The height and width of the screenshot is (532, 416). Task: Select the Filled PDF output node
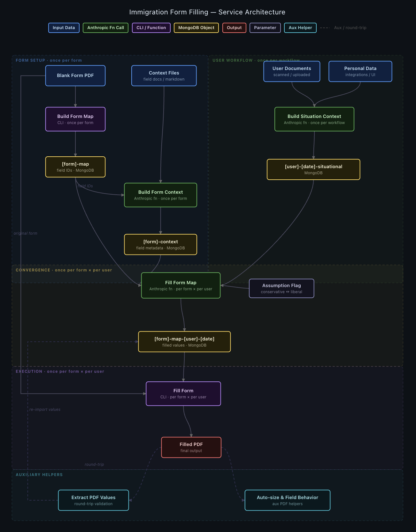[x=191, y=447]
